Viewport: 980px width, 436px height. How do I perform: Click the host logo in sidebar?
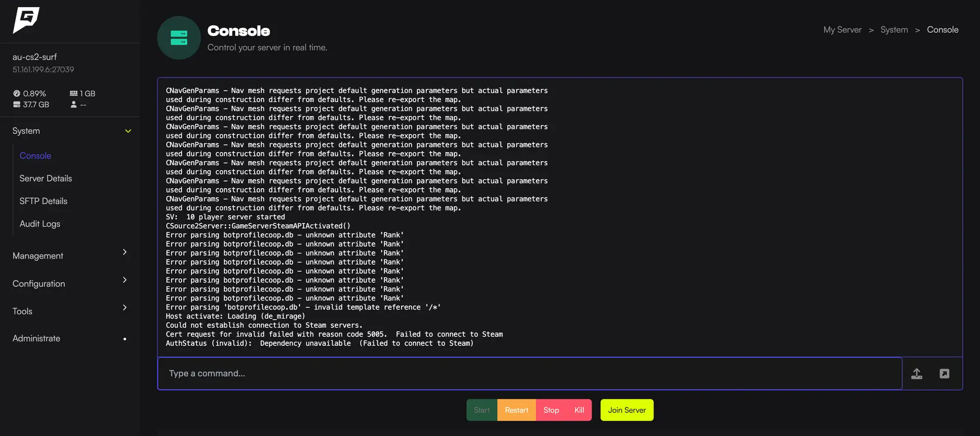click(x=26, y=20)
